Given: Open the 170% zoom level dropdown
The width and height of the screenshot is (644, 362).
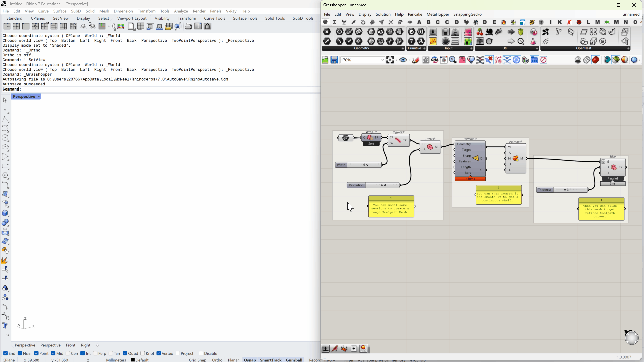Looking at the screenshot, I should tap(382, 60).
